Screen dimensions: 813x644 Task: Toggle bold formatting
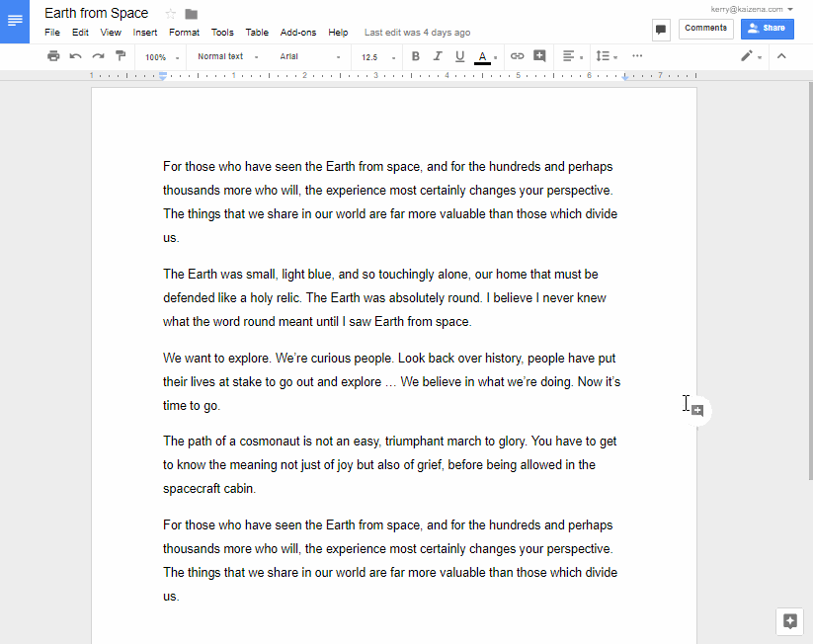[415, 56]
